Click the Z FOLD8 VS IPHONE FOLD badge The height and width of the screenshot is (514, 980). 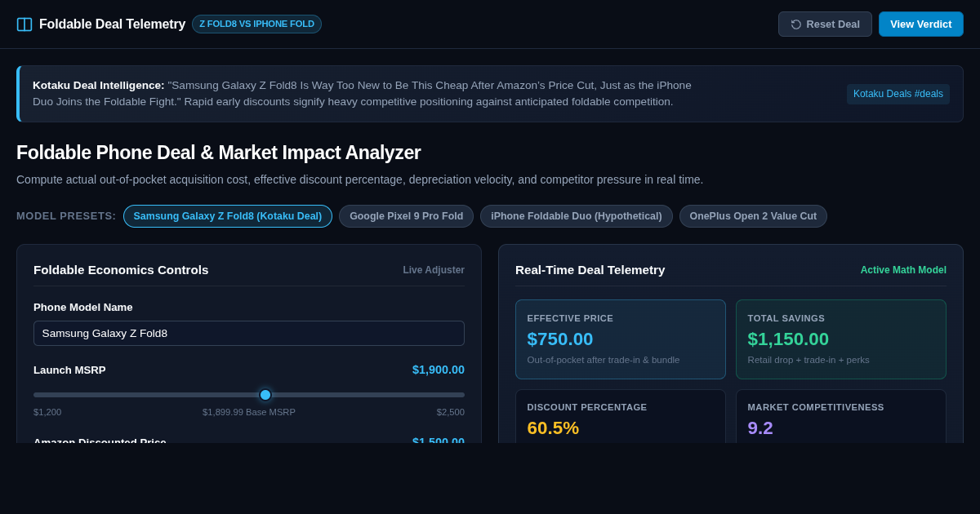(x=256, y=24)
